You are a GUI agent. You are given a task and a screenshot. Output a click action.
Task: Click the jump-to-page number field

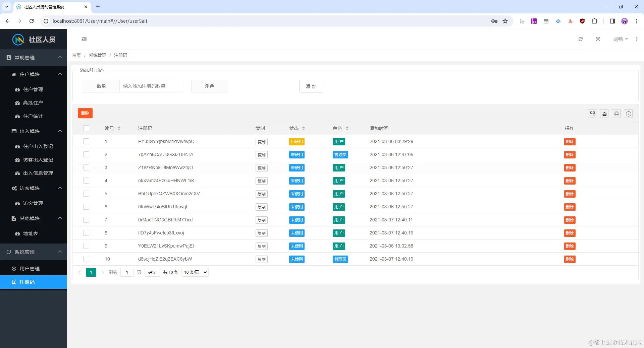tap(127, 272)
